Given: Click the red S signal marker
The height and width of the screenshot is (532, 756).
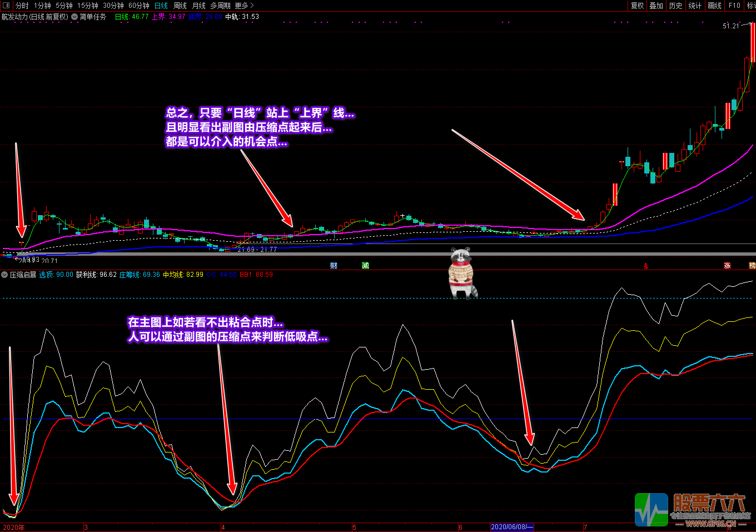Looking at the screenshot, I should [646, 266].
